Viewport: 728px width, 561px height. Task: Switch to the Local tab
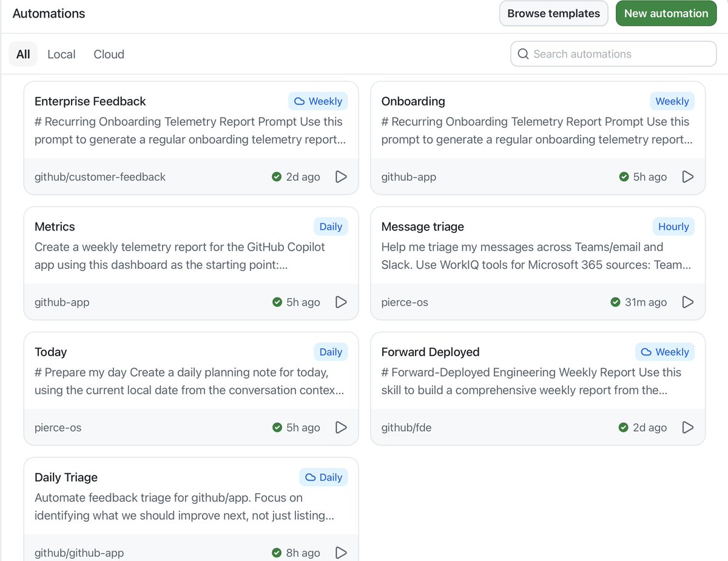[61, 54]
